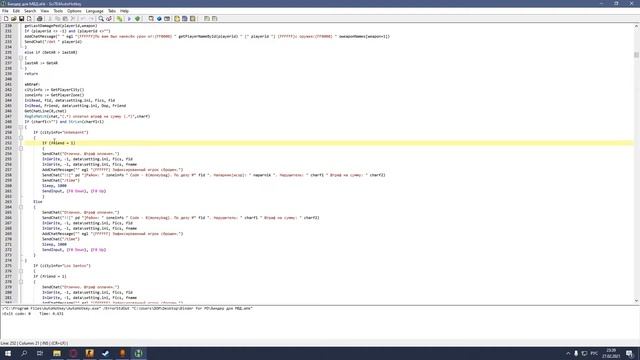The width and height of the screenshot is (640, 360).
Task: Click the macro recorder window toolbar icon
Action: [167, 18]
